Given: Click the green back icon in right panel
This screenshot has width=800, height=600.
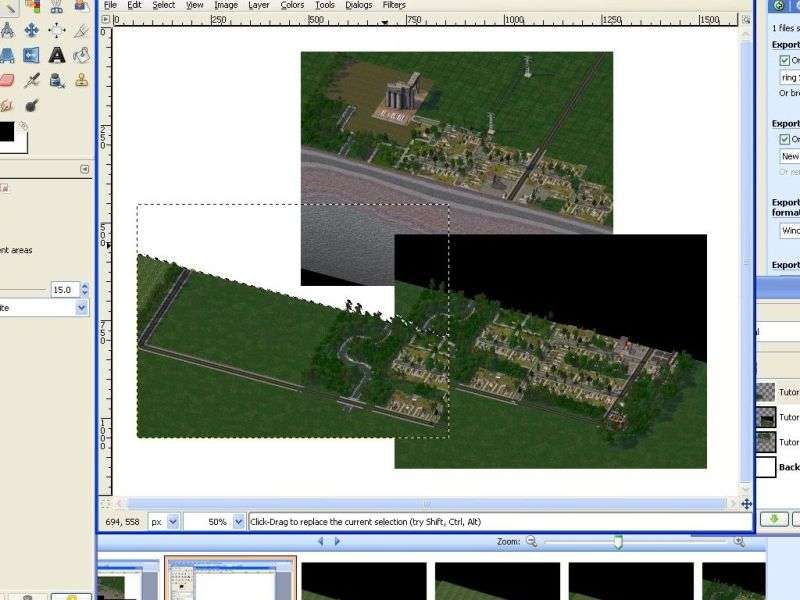Looking at the screenshot, I should (779, 6).
